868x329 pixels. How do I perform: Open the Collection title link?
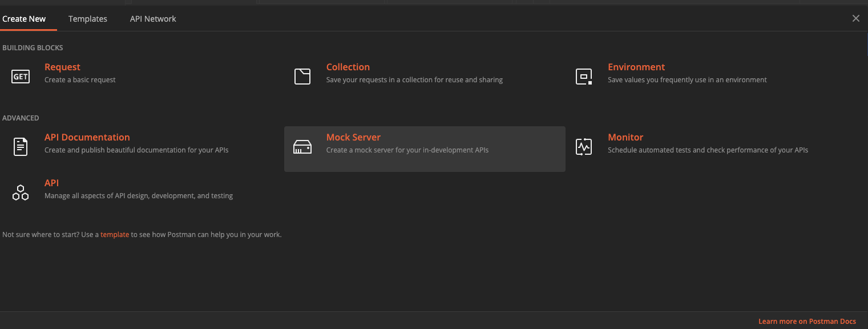[x=348, y=67]
